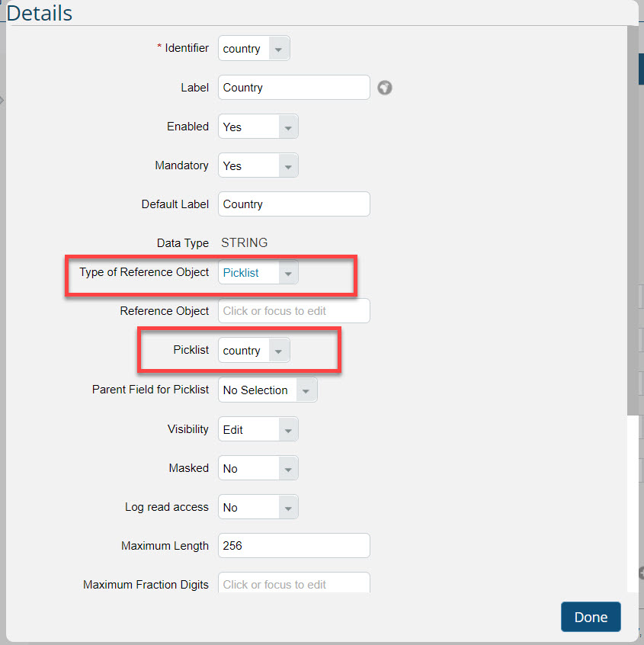Click the dialog vertical scrollbar
The height and width of the screenshot is (645, 644).
point(633,220)
